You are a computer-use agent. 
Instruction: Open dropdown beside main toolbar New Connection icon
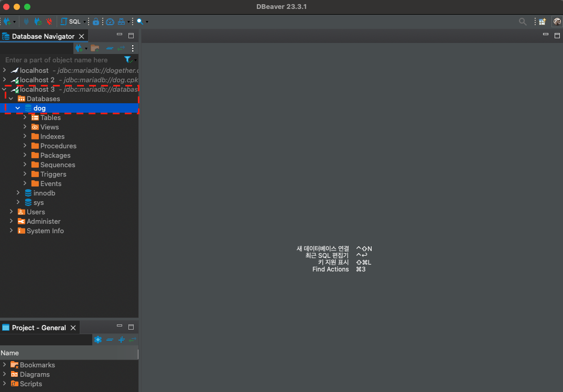coord(14,22)
